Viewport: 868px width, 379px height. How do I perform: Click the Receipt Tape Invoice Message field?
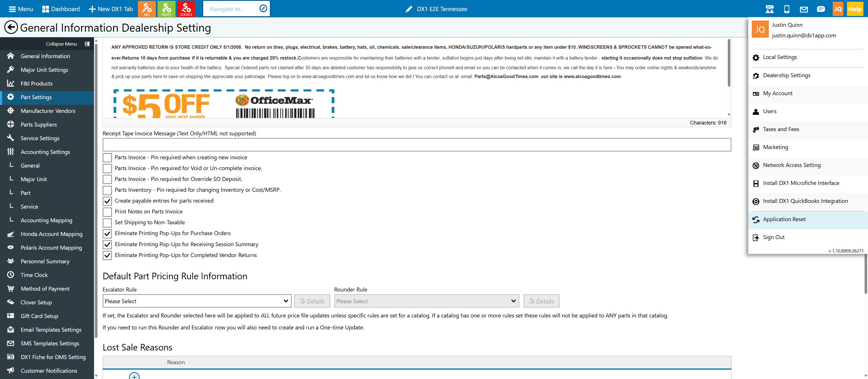[x=417, y=145]
